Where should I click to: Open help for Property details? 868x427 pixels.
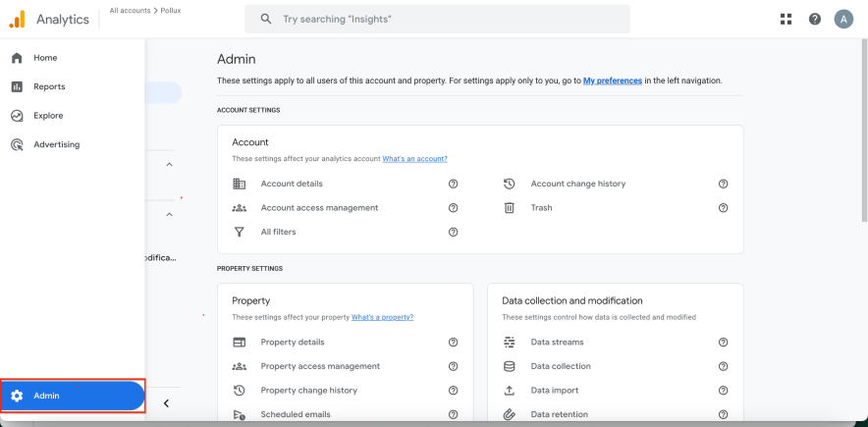pyautogui.click(x=453, y=343)
